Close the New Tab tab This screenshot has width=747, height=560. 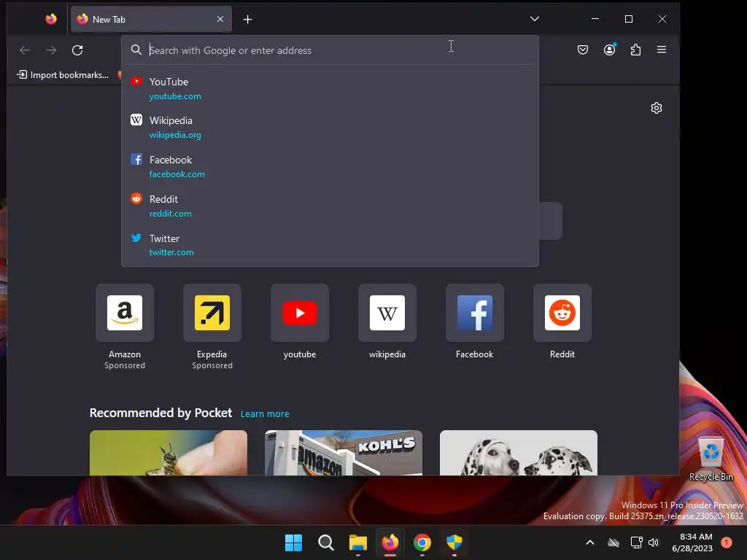220,19
